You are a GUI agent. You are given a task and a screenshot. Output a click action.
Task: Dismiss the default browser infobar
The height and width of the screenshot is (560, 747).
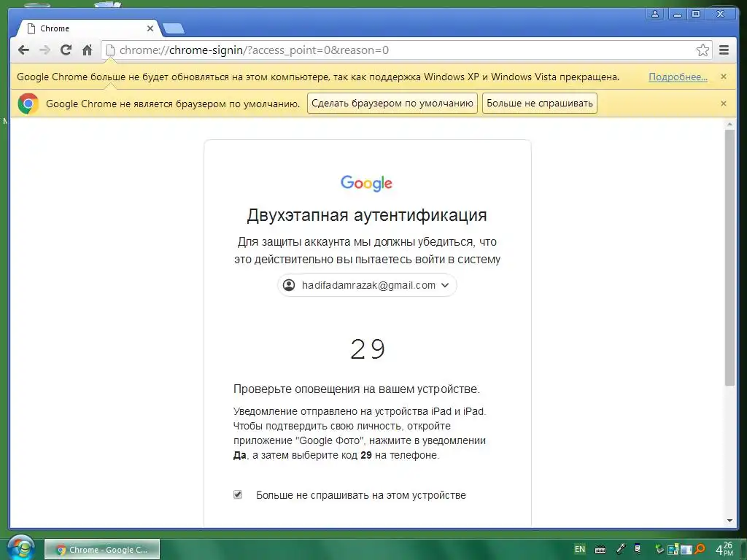coord(724,104)
